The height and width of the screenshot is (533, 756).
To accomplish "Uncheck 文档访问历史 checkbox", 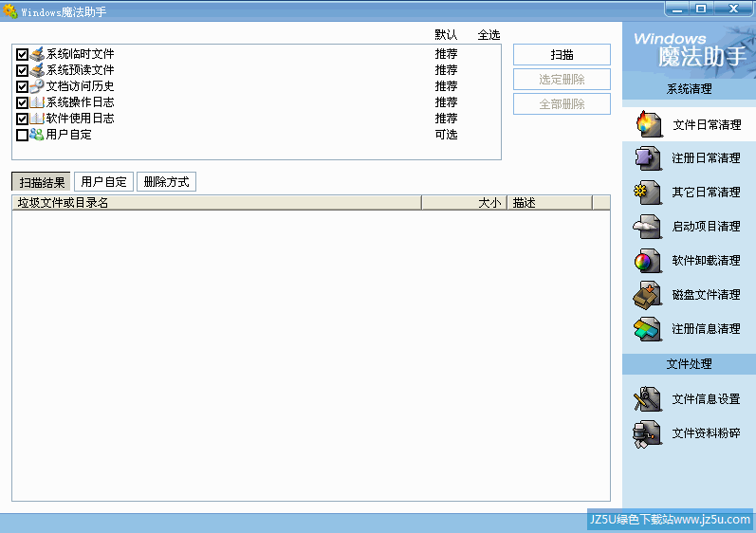I will [22, 86].
